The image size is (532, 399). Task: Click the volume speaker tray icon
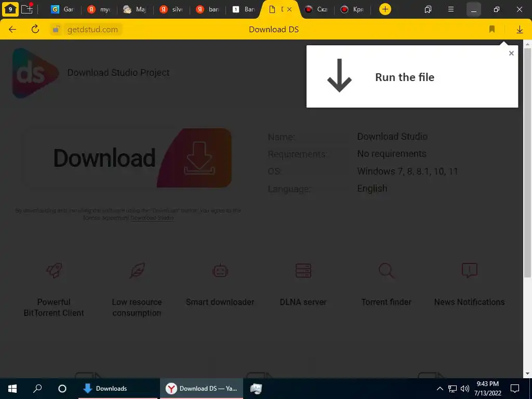click(x=465, y=389)
